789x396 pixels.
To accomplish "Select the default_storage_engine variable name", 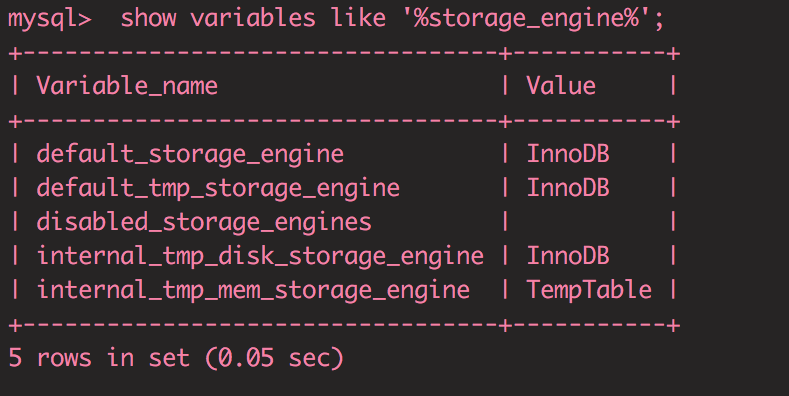I will pyautogui.click(x=190, y=154).
